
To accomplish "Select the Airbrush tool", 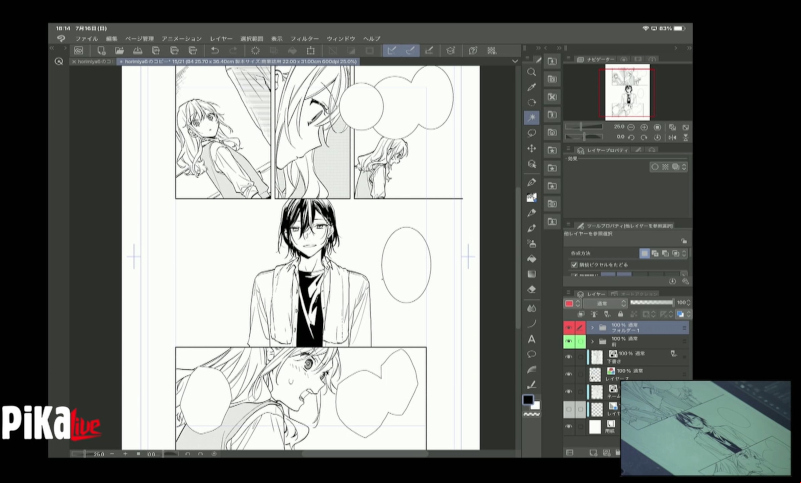I will pos(531,243).
